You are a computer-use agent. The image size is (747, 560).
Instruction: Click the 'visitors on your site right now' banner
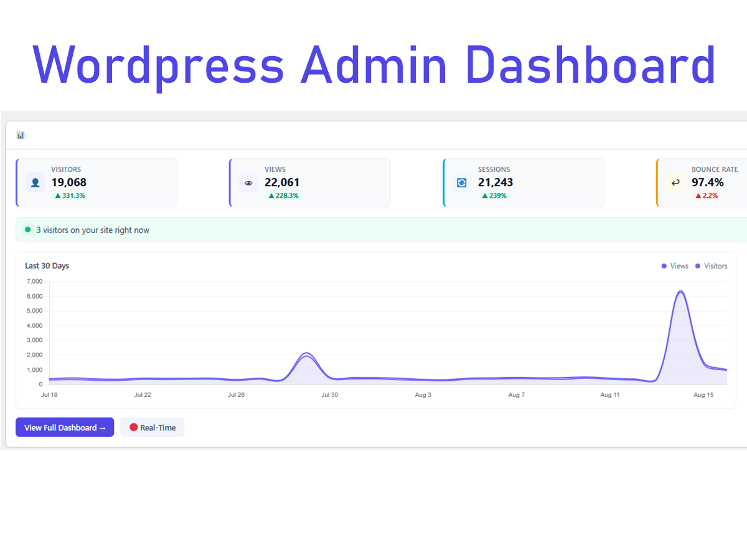coord(381,230)
